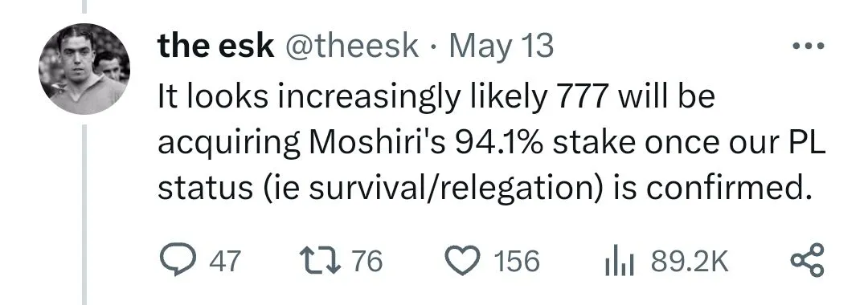868x305 pixels.
Task: Click the display name "the esk"
Action: point(216,45)
